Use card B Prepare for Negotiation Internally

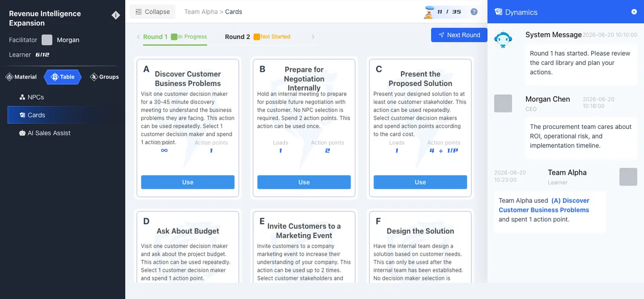(304, 182)
